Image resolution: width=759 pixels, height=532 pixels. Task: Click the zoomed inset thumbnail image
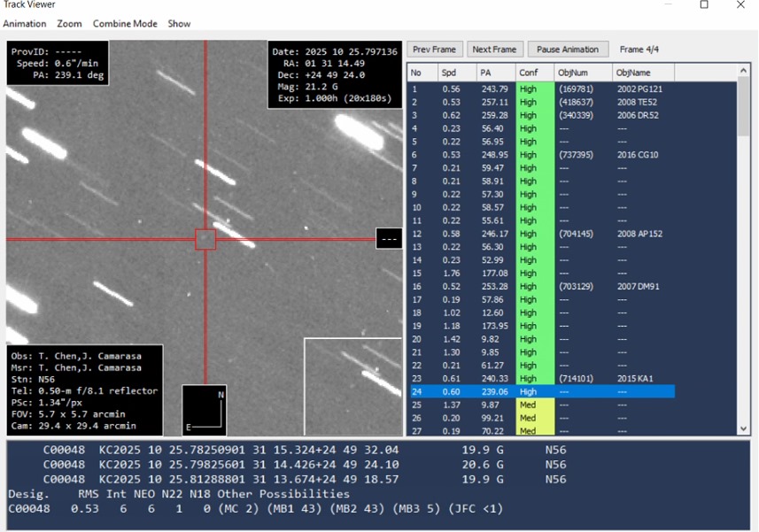coord(352,387)
